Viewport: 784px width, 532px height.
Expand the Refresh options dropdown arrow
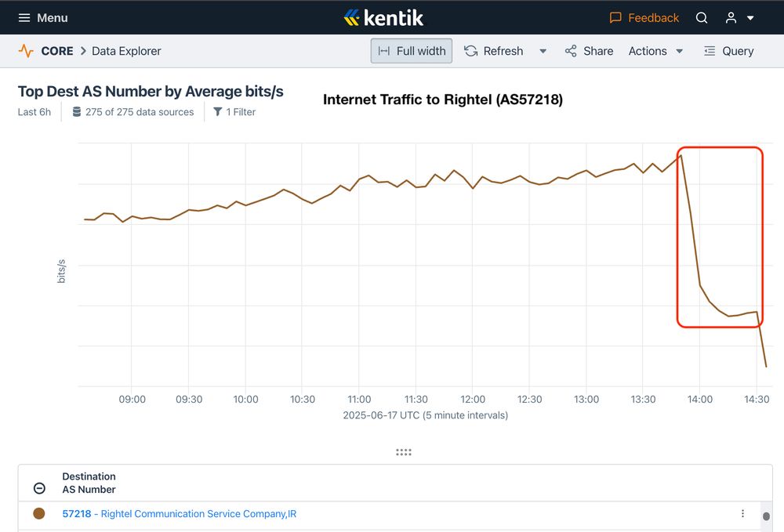543,51
